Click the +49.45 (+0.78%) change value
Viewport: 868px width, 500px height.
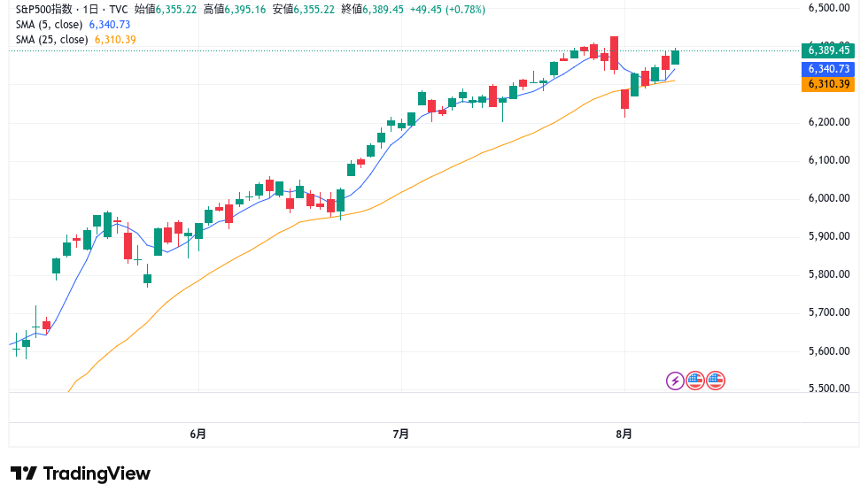pyautogui.click(x=447, y=10)
